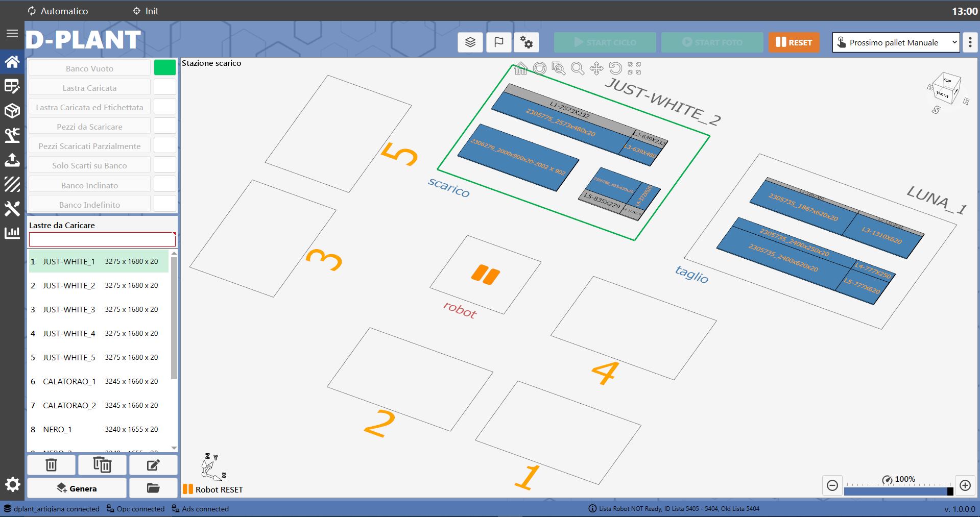The image size is (980, 517).
Task: Select CALATORAO_1 slab in the list
Action: pyautogui.click(x=98, y=381)
